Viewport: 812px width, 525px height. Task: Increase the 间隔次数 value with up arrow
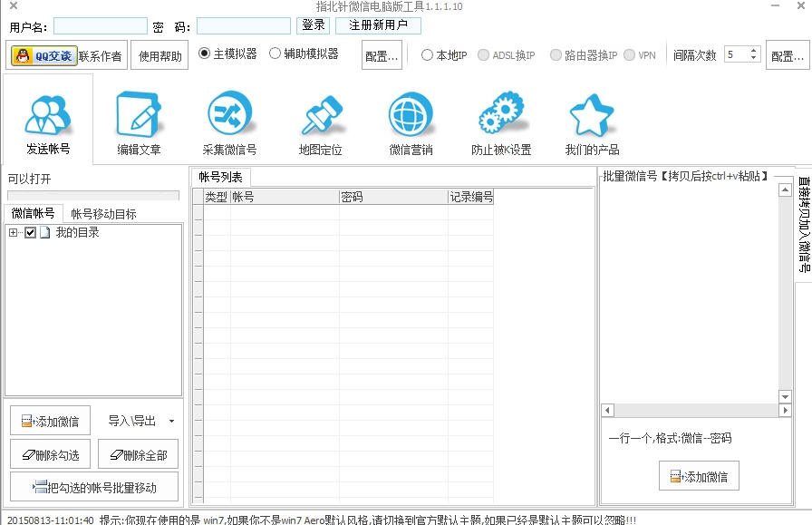753,50
